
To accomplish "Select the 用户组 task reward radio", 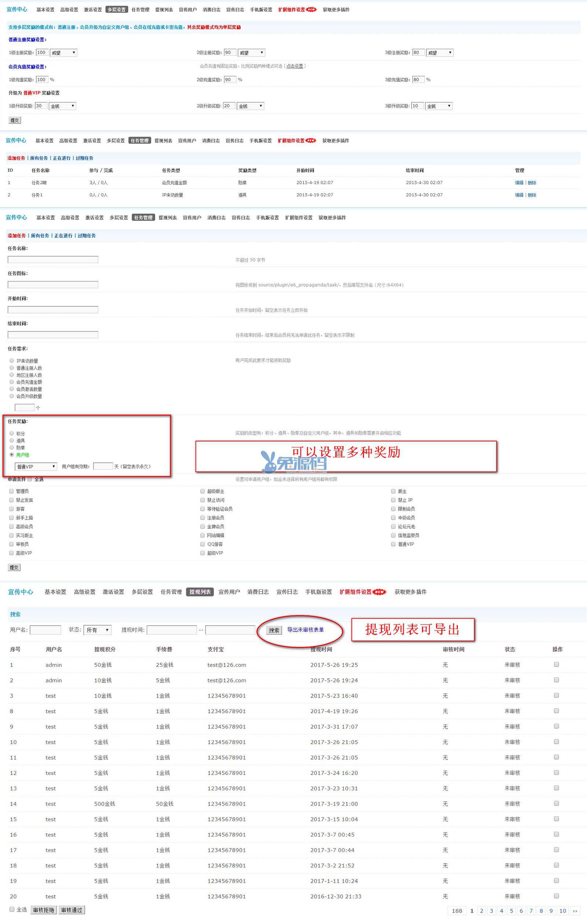I will tap(11, 455).
